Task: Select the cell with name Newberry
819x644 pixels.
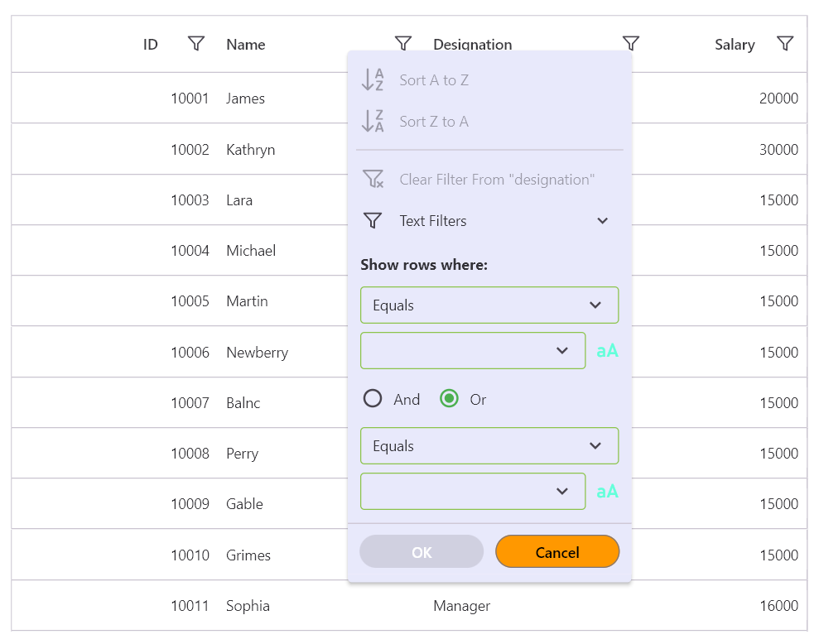Action: coord(257,352)
